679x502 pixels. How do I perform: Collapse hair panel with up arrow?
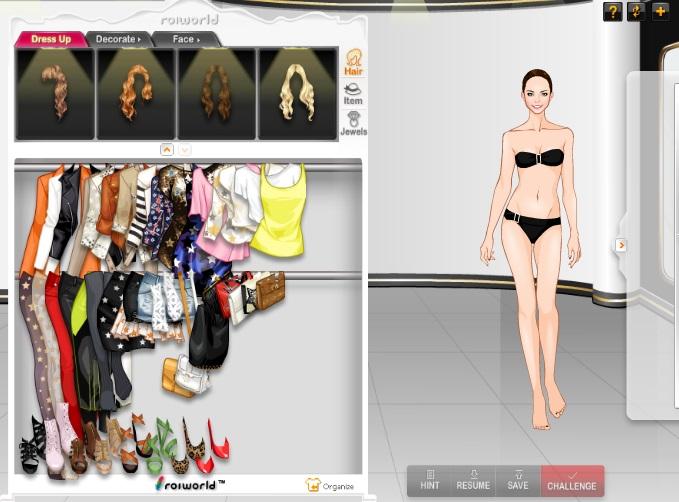pos(167,149)
